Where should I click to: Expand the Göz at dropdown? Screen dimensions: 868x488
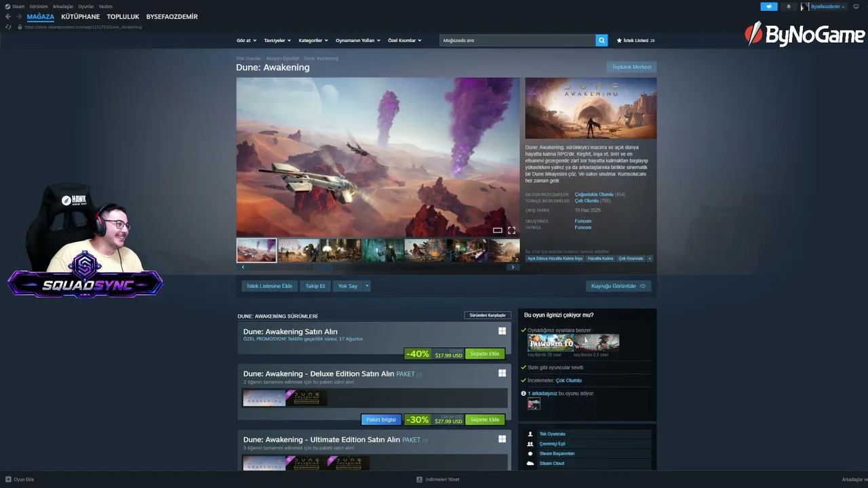[x=246, y=41]
